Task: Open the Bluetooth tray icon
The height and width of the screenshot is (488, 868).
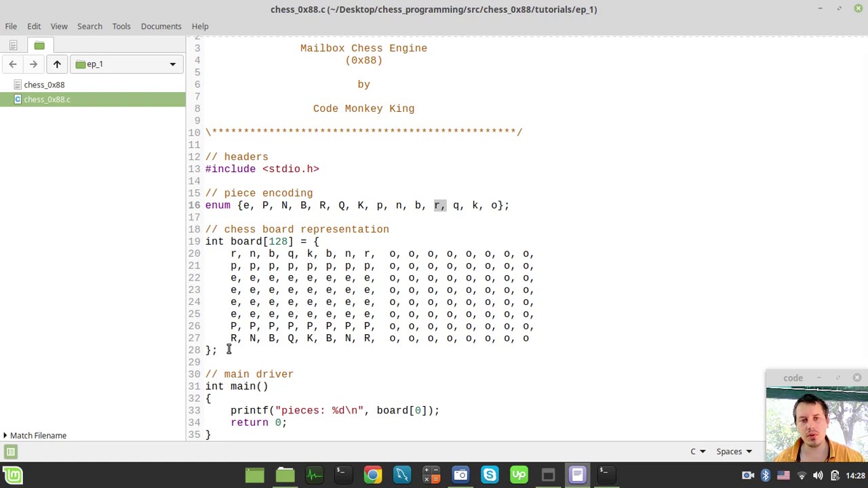Action: coord(766,476)
